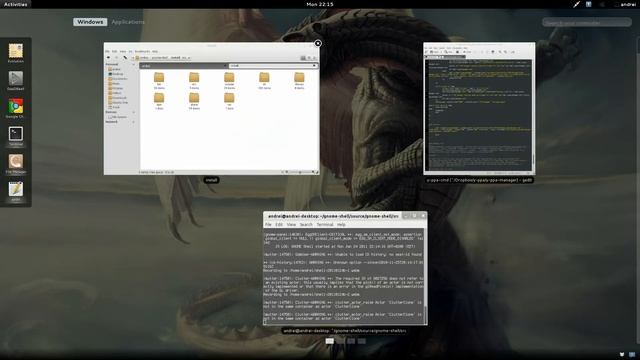Switch to the Applications tab

click(x=128, y=22)
